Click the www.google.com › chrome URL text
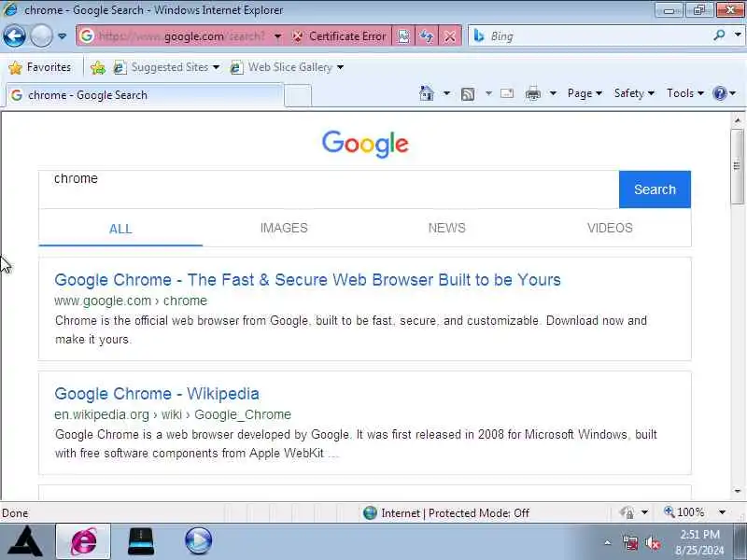 point(131,301)
